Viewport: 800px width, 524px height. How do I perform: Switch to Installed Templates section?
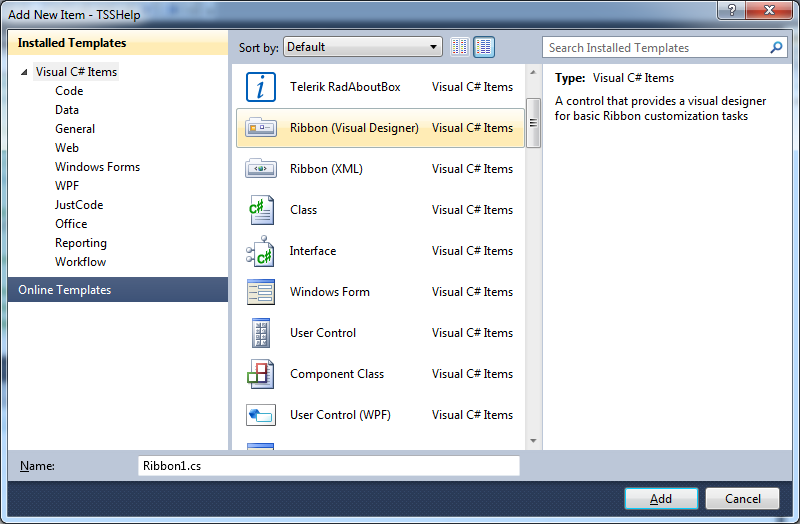click(x=118, y=42)
